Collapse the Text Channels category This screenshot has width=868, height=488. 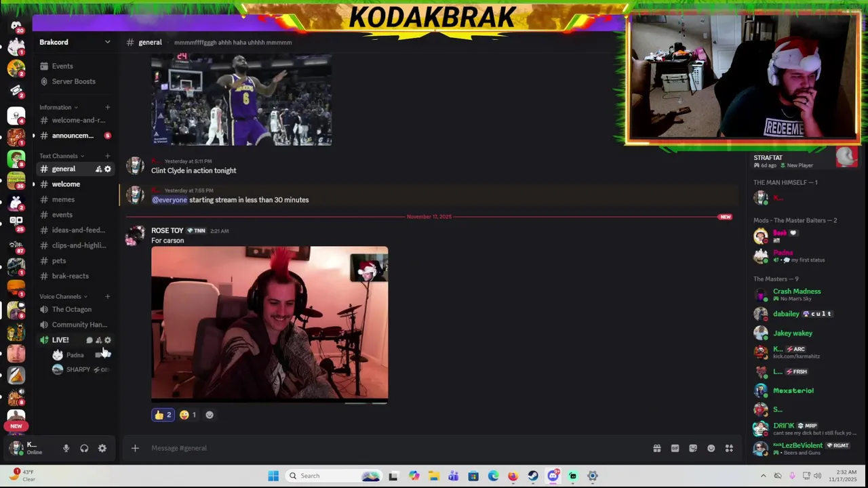tap(62, 156)
